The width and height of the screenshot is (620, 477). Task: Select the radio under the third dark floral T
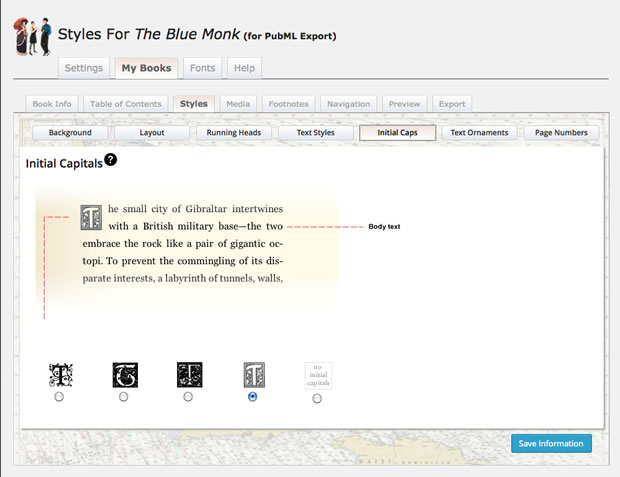(189, 397)
